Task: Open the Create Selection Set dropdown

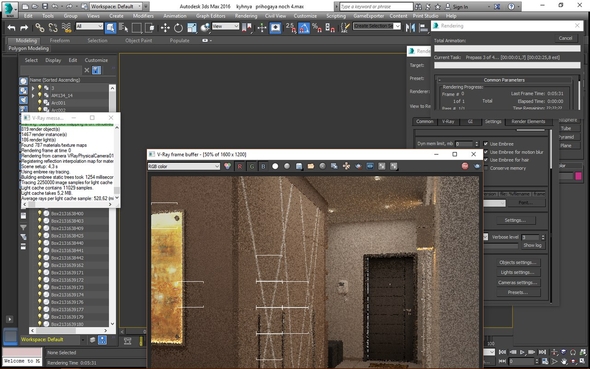Action: coord(377,26)
